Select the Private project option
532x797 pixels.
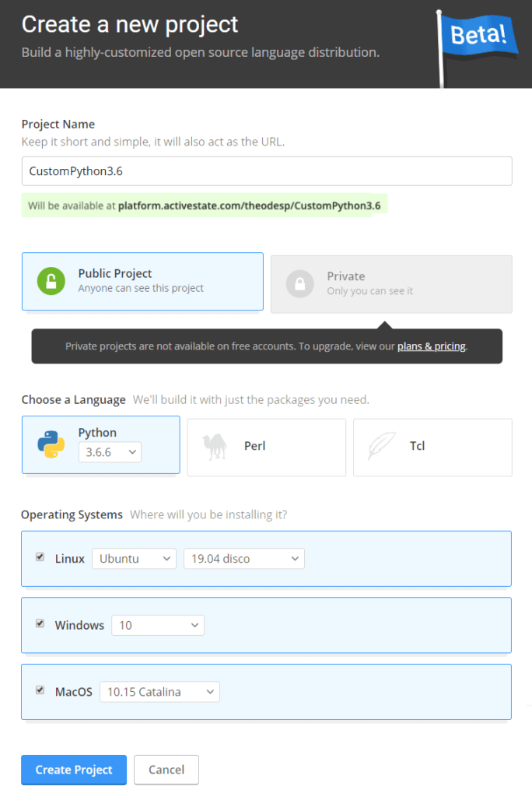tap(390, 283)
